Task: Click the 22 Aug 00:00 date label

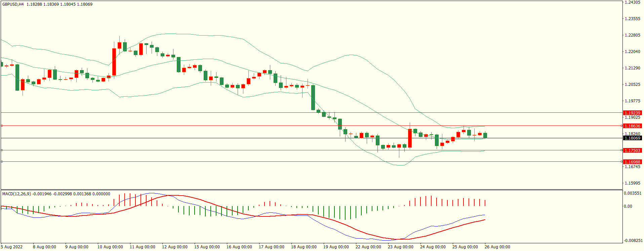Action: tap(368, 247)
